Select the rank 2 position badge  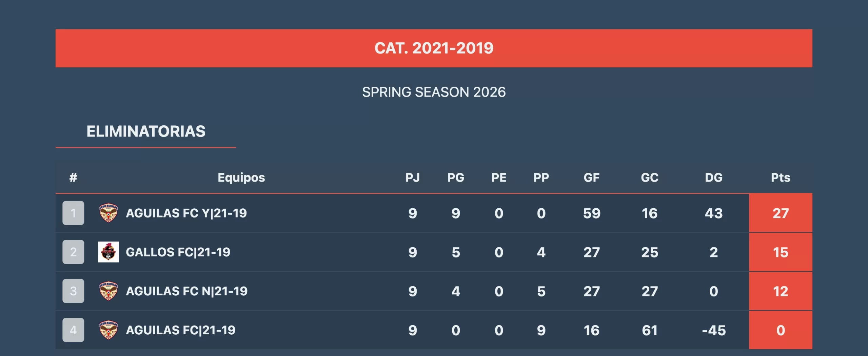[x=73, y=252]
